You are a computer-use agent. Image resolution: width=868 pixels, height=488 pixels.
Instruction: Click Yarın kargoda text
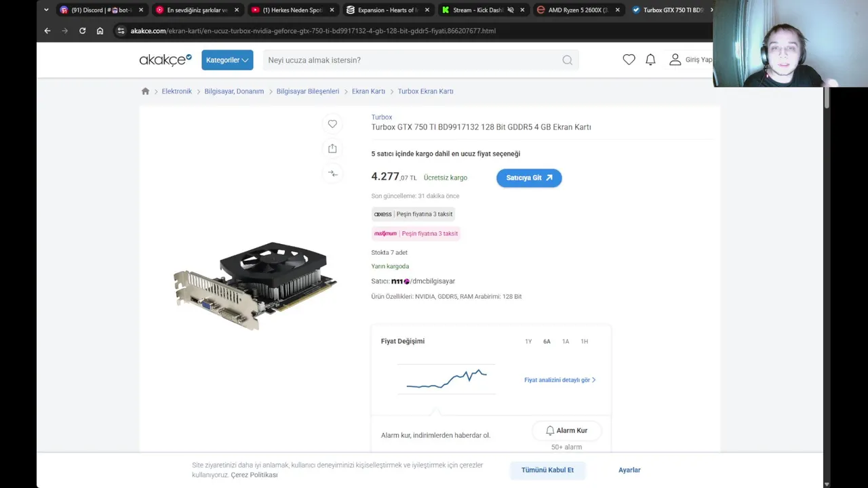[390, 266]
